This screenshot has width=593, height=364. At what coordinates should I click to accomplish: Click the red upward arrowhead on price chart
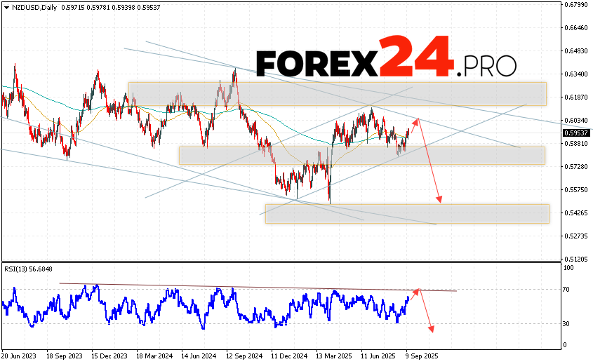coord(418,121)
